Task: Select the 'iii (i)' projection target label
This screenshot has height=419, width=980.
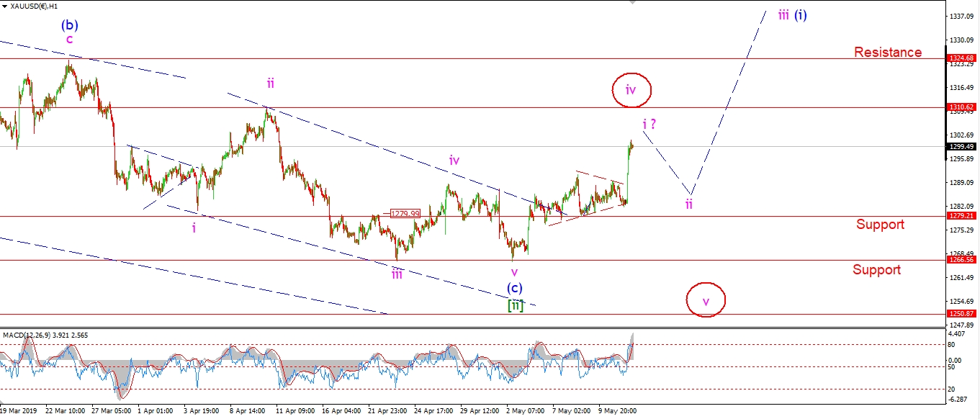Action: pos(792,14)
